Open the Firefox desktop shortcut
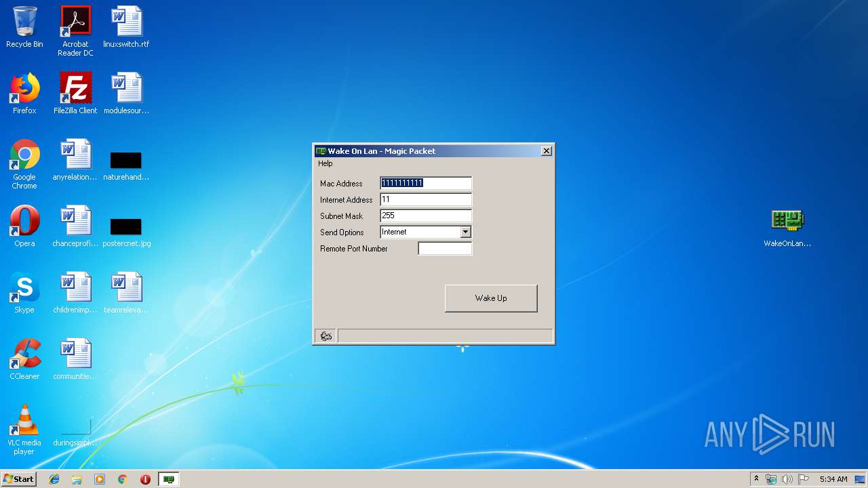Viewport: 868px width, 488px height. [x=24, y=94]
